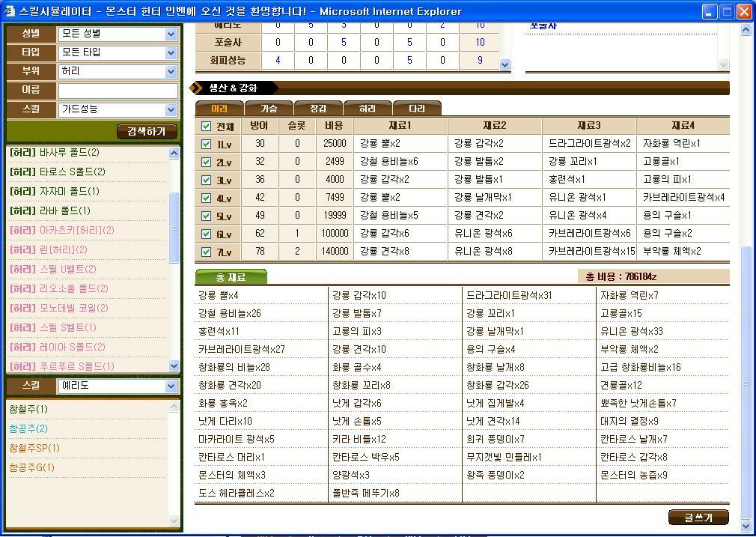The height and width of the screenshot is (537, 756).
Task: Click inside the 이름 name input field
Action: 118,91
